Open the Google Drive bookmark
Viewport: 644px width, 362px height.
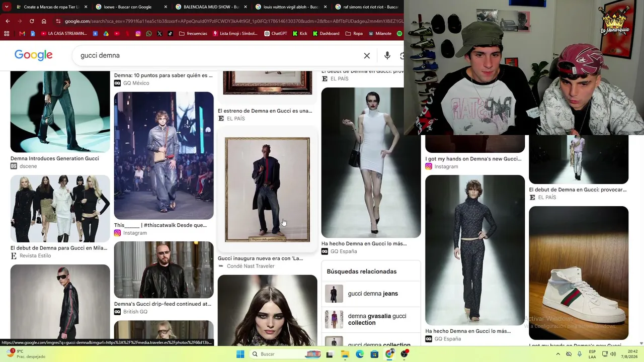(106, 34)
